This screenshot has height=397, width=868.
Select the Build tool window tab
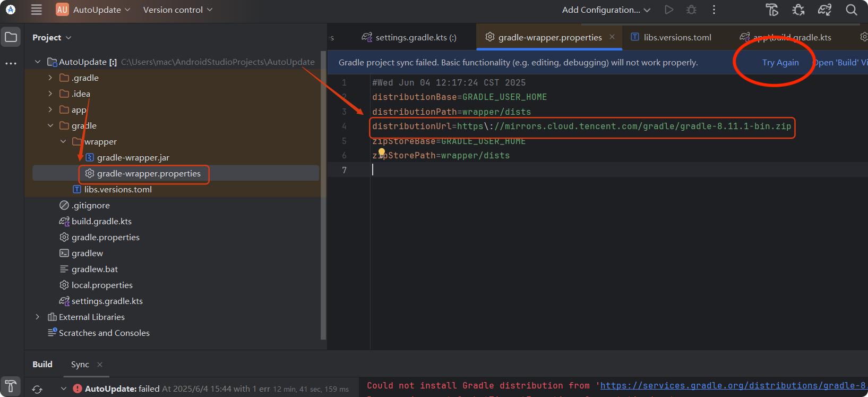point(42,364)
